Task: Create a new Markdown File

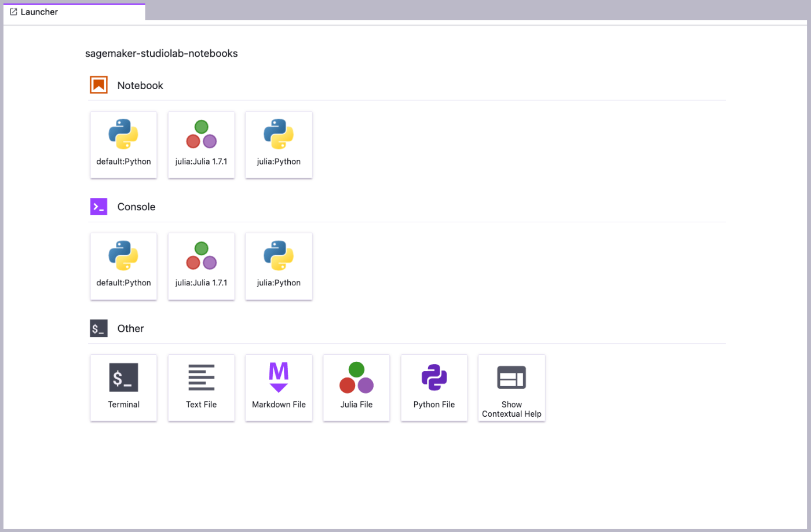Action: point(279,388)
